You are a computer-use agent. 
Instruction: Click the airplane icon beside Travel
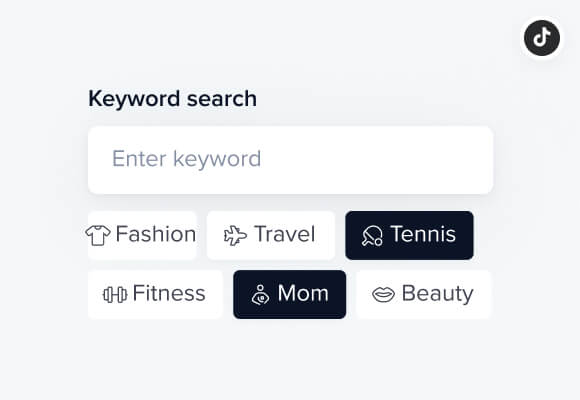click(x=235, y=235)
